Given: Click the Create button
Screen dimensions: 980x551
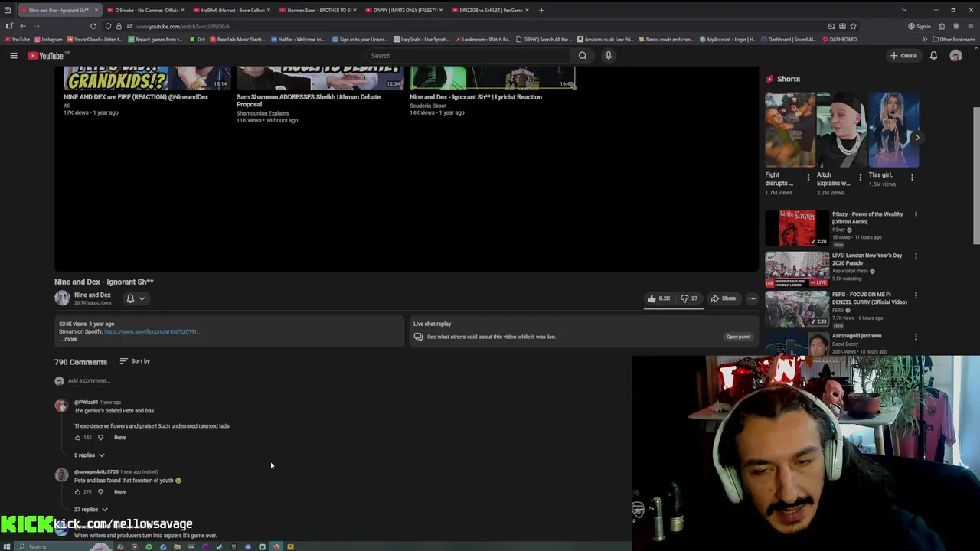Looking at the screenshot, I should pyautogui.click(x=903, y=55).
